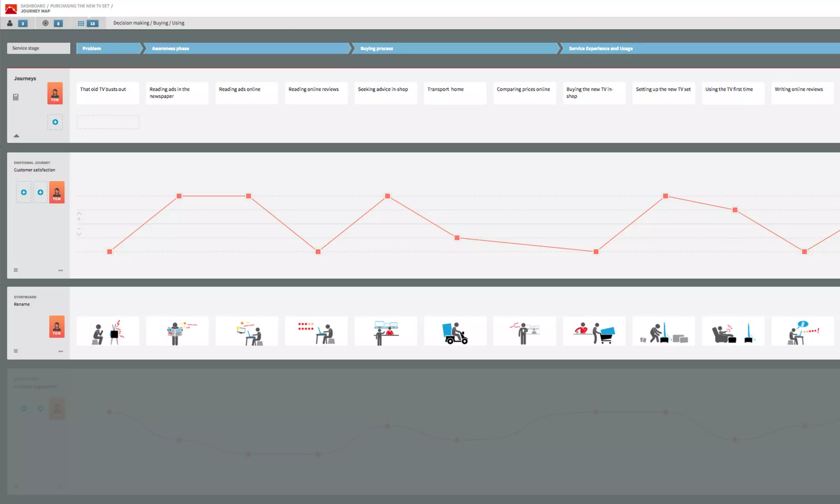The height and width of the screenshot is (504, 840).
Task: Open the emotional journey lane's three-dot menu
Action: (61, 271)
